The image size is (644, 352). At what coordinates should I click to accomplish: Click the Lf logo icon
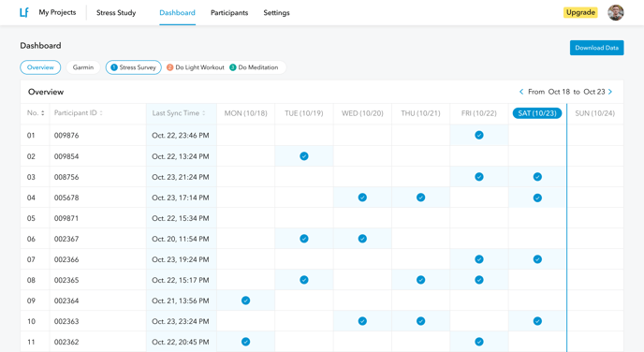(24, 12)
